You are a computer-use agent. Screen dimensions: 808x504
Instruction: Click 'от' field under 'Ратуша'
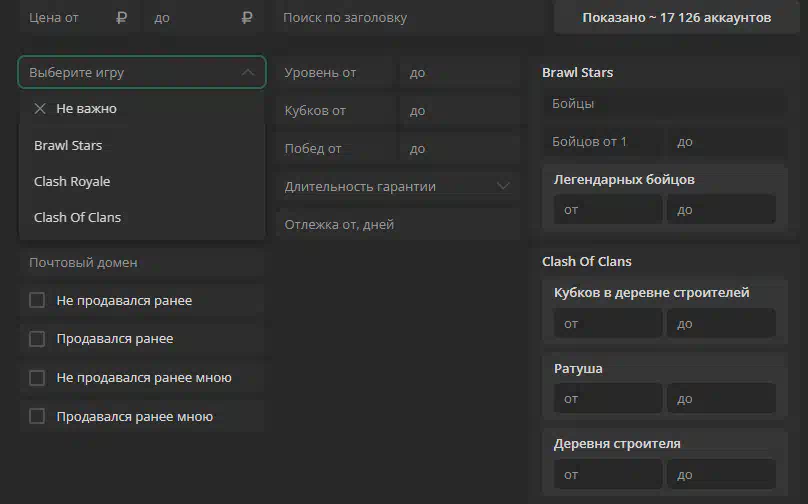[x=608, y=398]
